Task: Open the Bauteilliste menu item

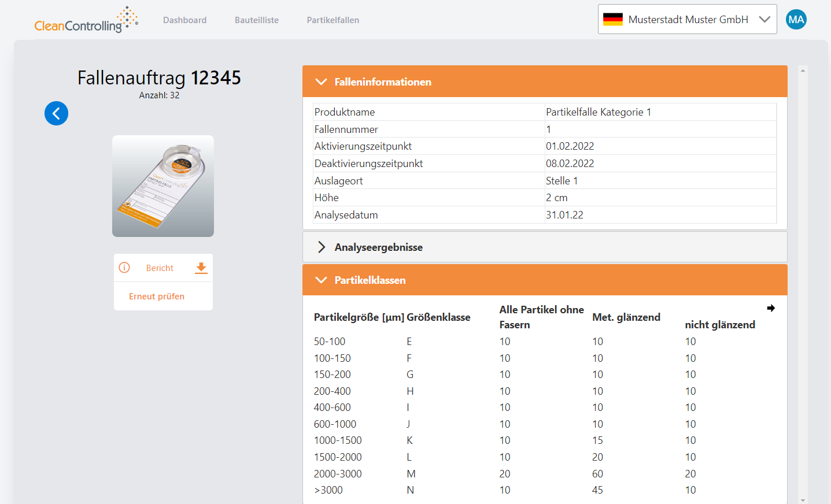Action: [257, 20]
